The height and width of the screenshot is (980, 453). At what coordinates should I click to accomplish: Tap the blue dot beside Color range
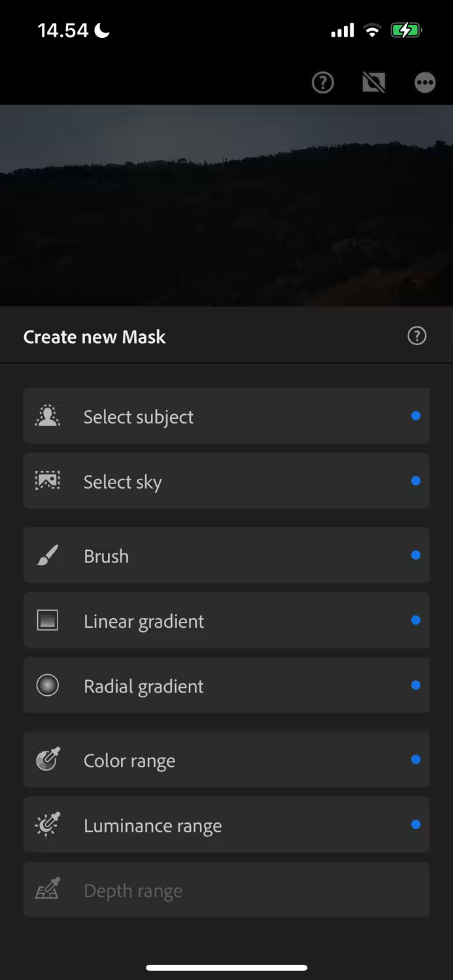(x=416, y=760)
